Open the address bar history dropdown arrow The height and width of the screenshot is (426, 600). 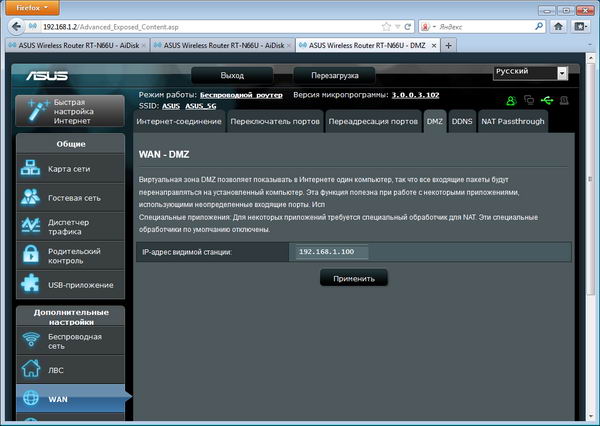[x=398, y=27]
